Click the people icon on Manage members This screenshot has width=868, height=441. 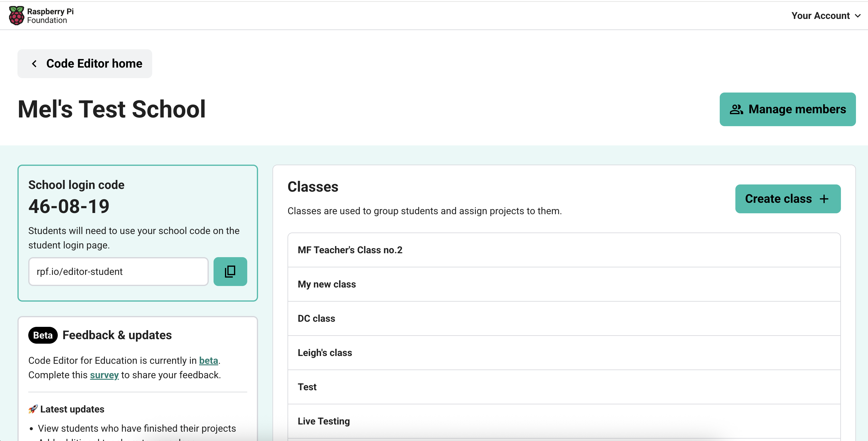click(x=737, y=109)
